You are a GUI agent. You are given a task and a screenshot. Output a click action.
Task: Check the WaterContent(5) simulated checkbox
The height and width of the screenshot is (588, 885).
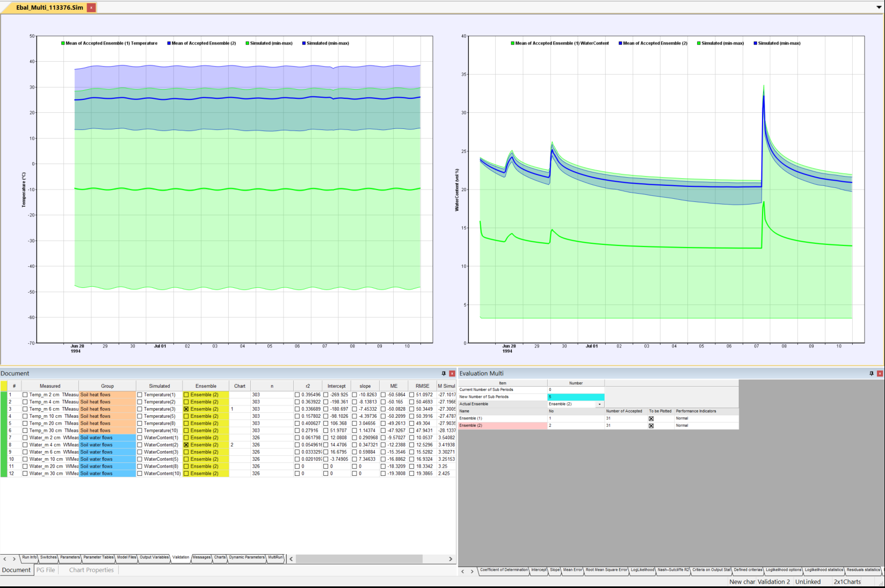click(x=140, y=459)
